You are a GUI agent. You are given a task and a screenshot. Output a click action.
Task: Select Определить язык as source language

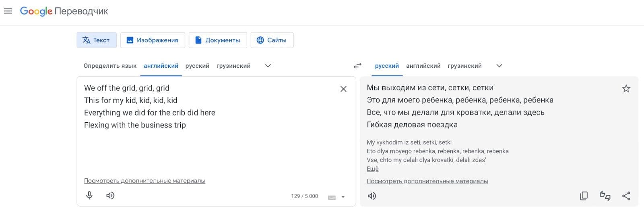(110, 66)
